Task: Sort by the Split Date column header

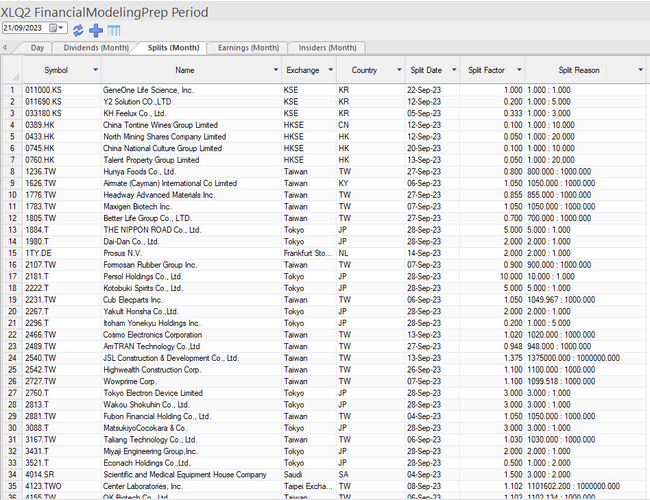Action: click(x=426, y=70)
